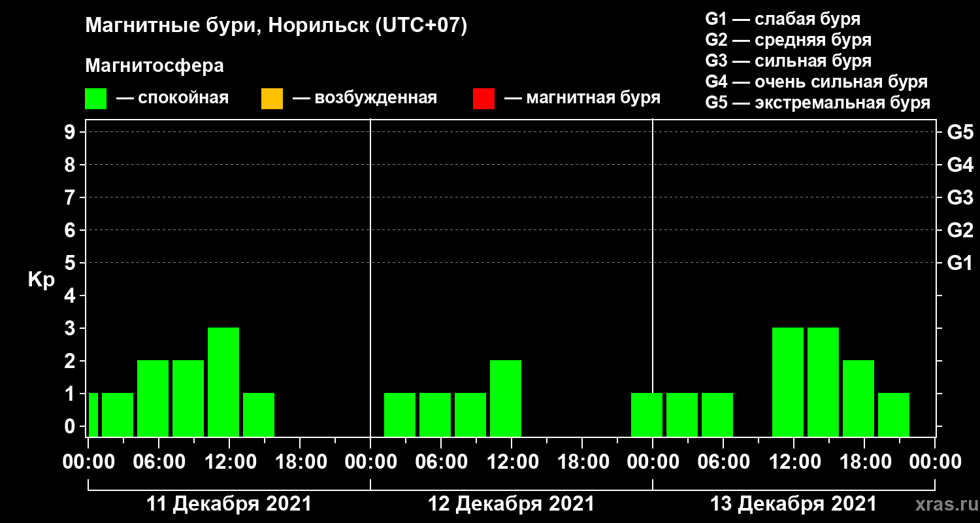Click the Kp 1 bar after 12:00 on 11 December

pyautogui.click(x=259, y=414)
